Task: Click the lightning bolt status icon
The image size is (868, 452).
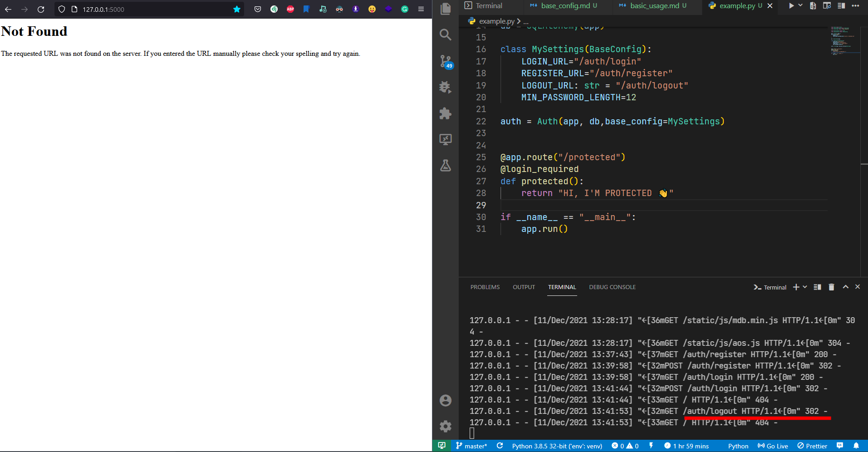Action: click(x=651, y=446)
